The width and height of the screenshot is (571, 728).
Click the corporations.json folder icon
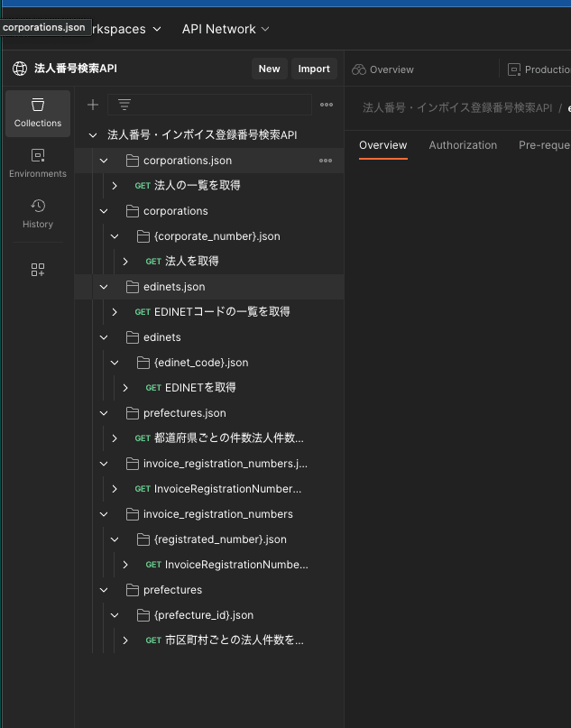point(133,161)
